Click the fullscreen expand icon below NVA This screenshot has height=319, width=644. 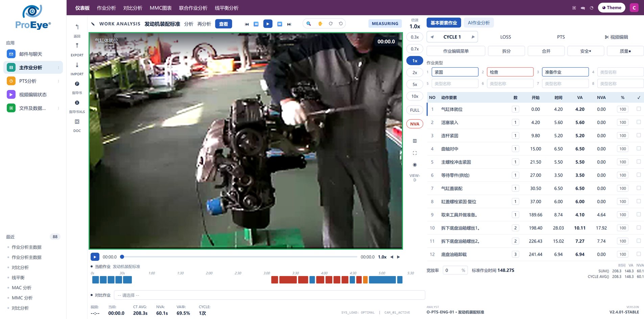click(415, 153)
